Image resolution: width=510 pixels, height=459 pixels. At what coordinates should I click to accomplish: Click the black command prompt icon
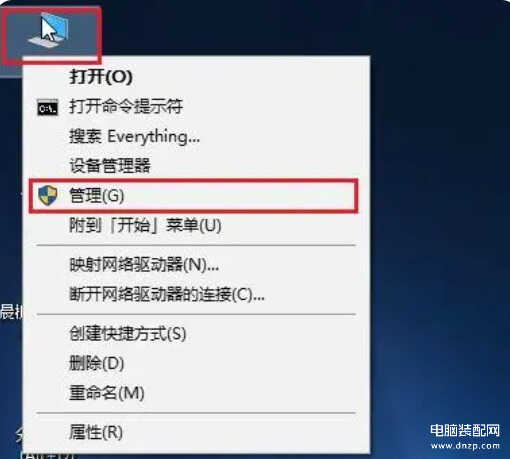[x=47, y=107]
